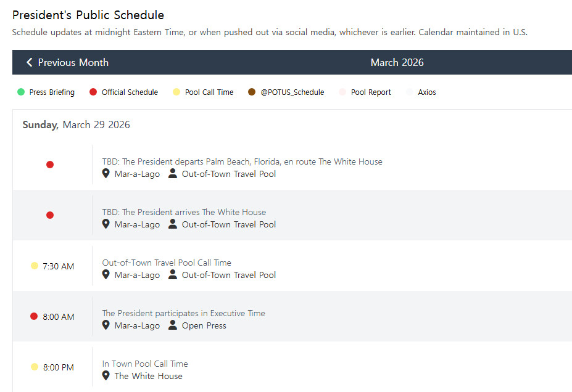Click location pin in Executive Time row
Screen dimensions: 572x392
[106, 325]
